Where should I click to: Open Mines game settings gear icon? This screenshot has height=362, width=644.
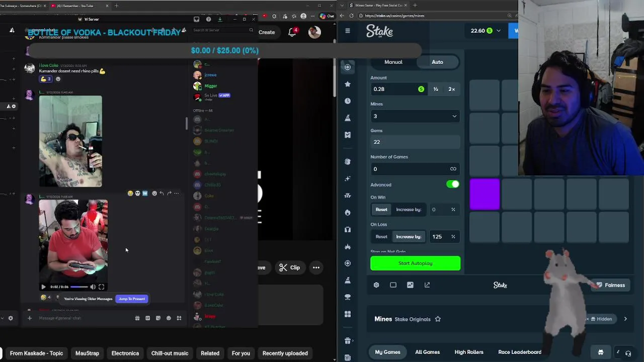tap(376, 285)
